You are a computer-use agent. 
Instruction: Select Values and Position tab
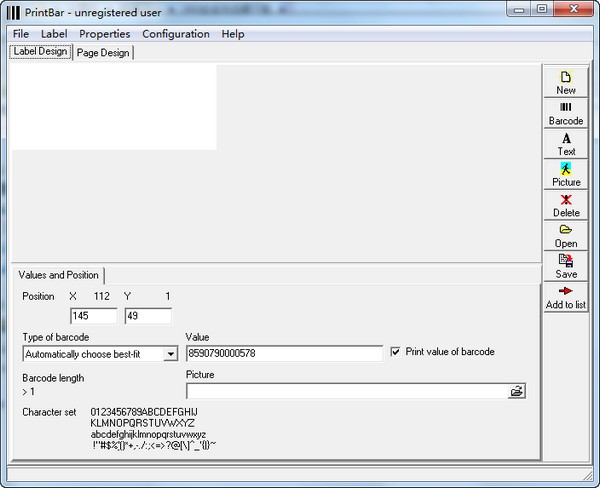[58, 275]
